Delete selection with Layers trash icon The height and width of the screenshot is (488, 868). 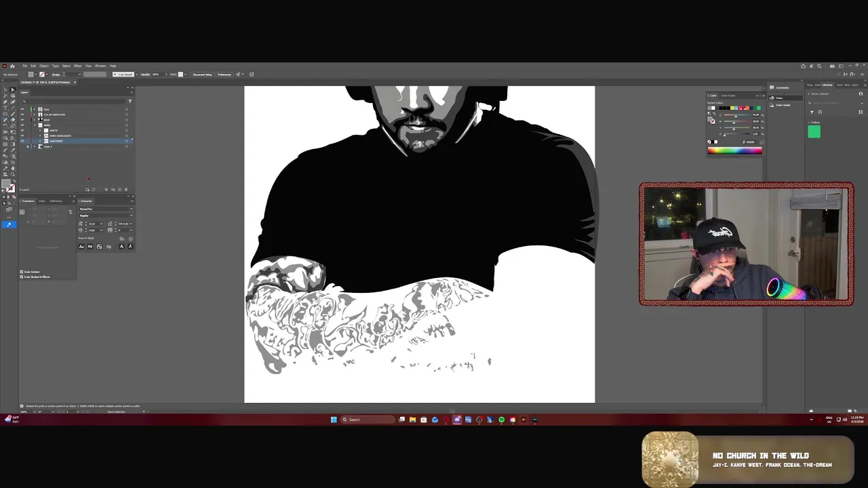[126, 190]
